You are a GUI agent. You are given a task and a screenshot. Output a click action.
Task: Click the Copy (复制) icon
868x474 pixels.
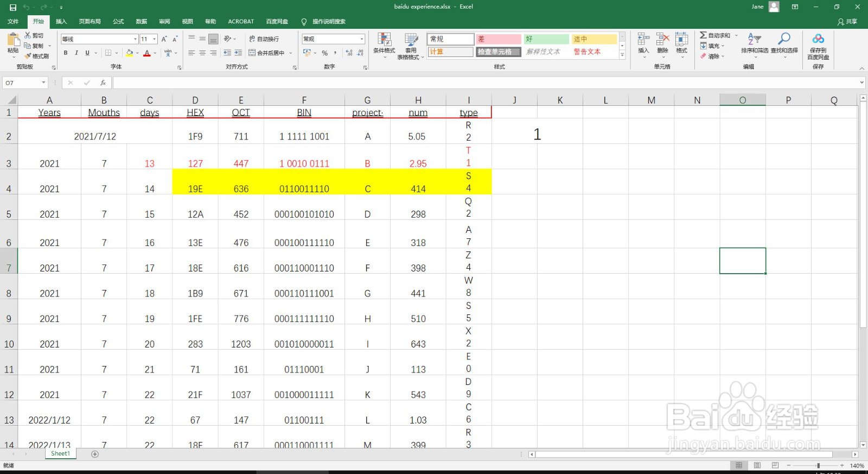pos(28,46)
